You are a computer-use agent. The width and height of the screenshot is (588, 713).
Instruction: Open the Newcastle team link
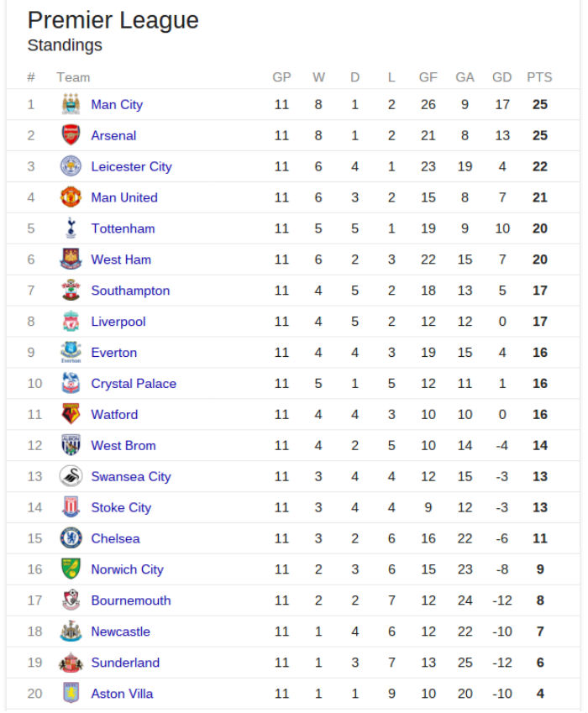tap(120, 632)
